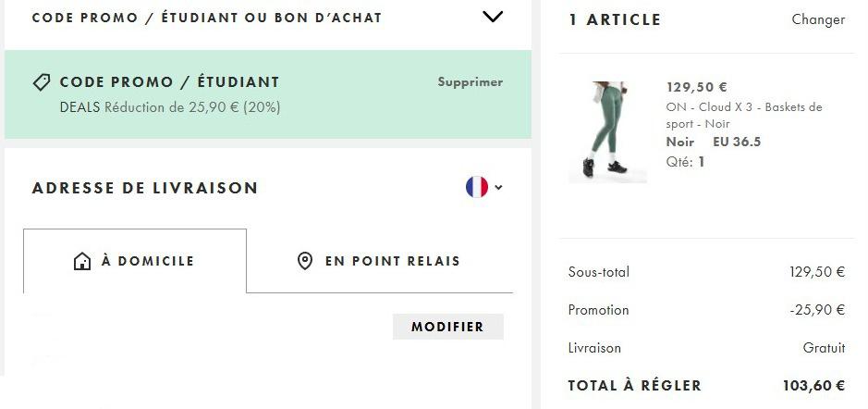Click the French flag country icon
This screenshot has height=409, width=868.
(x=477, y=187)
